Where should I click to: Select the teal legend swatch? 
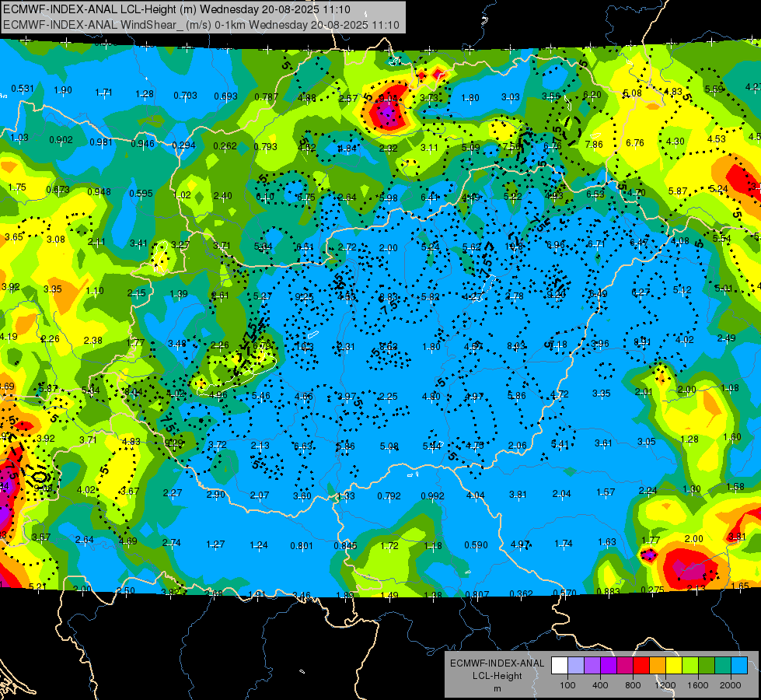(x=722, y=666)
